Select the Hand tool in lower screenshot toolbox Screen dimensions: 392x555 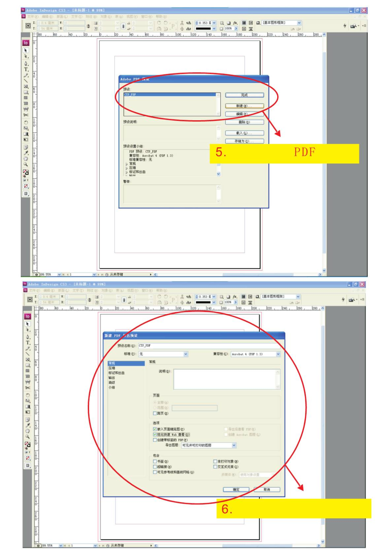(x=27, y=431)
